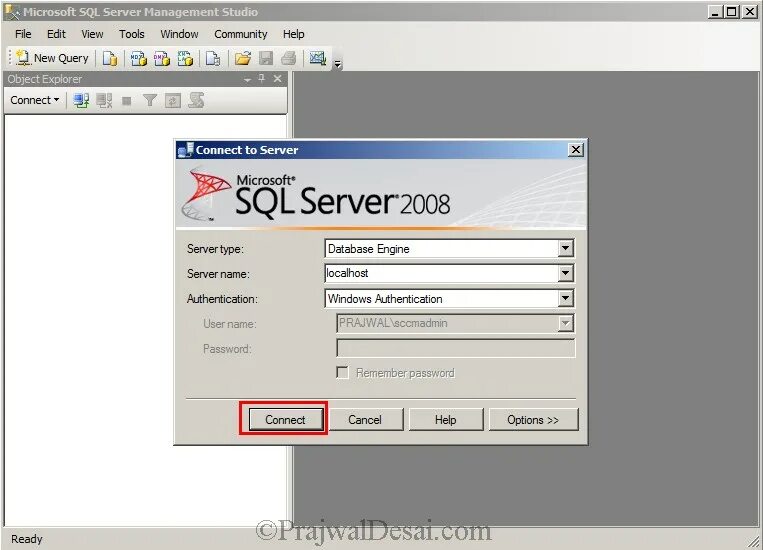Image resolution: width=763 pixels, height=550 pixels.
Task: Open the Tools menu
Action: coord(132,34)
